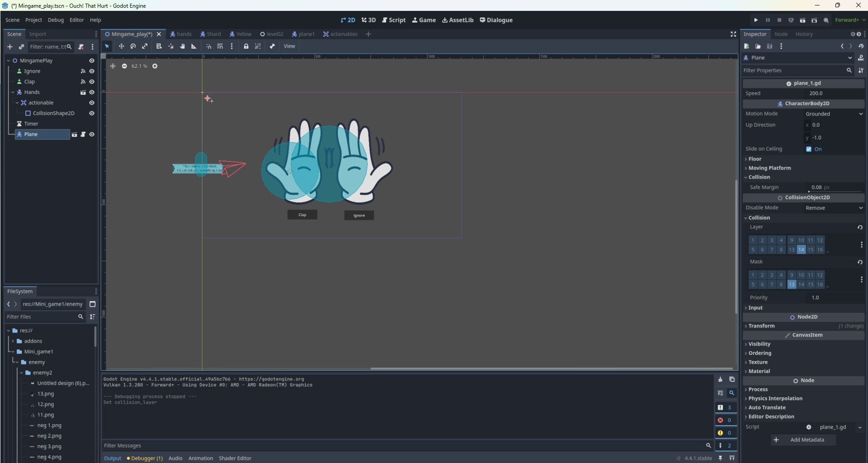
Task: Instantiate a child scene link icon
Action: coord(21,47)
